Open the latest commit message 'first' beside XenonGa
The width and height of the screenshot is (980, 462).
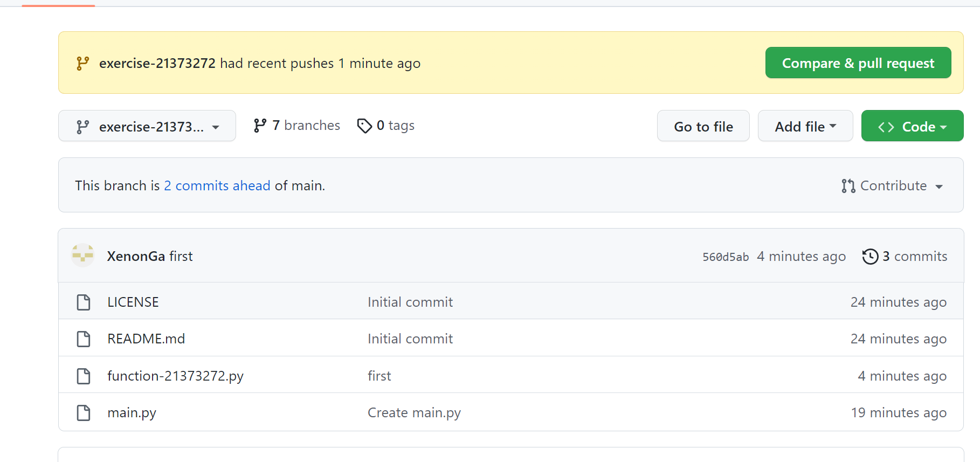pyautogui.click(x=181, y=256)
